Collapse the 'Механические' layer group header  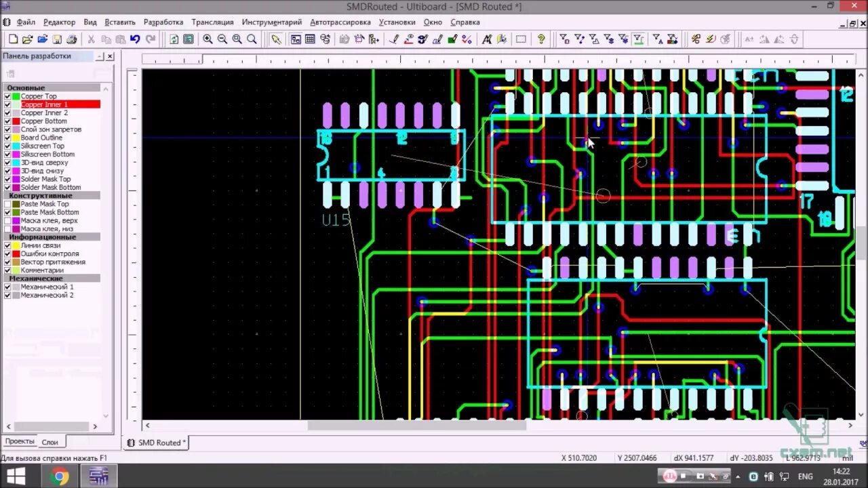[52, 279]
